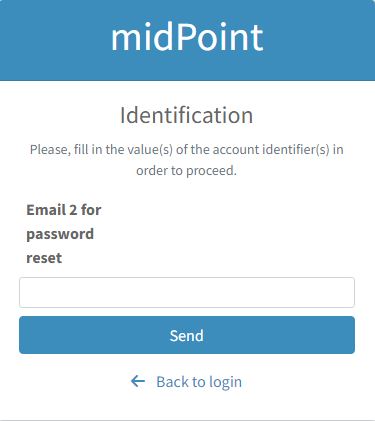Focus the Email 2 for password reset field
375x421 pixels.
pyautogui.click(x=187, y=292)
